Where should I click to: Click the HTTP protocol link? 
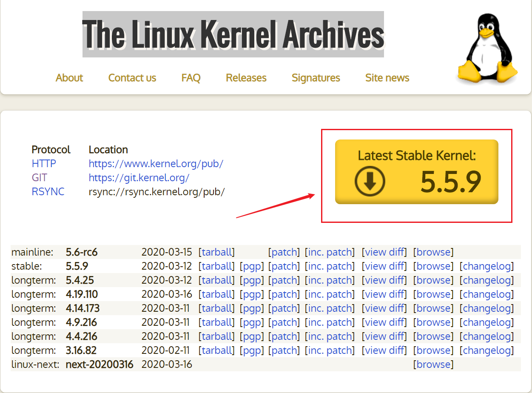(44, 164)
